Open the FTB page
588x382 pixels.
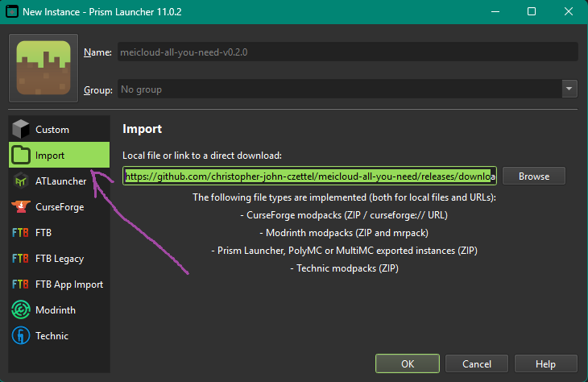point(60,233)
